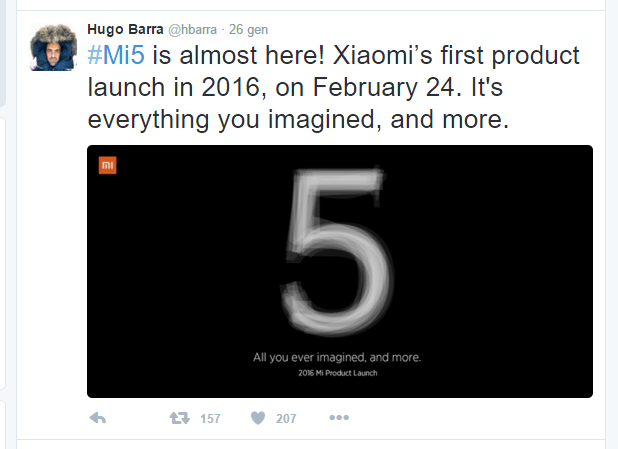View the 157 retweets count

[210, 418]
